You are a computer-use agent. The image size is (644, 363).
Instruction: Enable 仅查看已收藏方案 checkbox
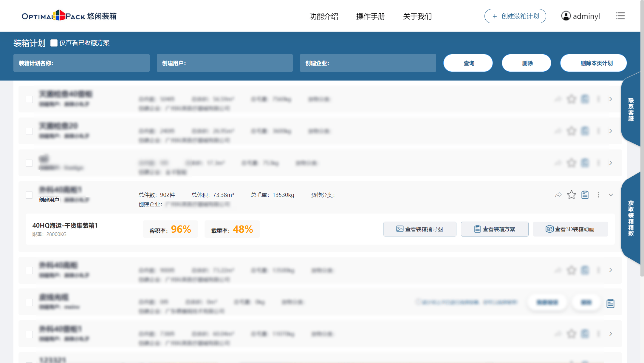pos(54,43)
